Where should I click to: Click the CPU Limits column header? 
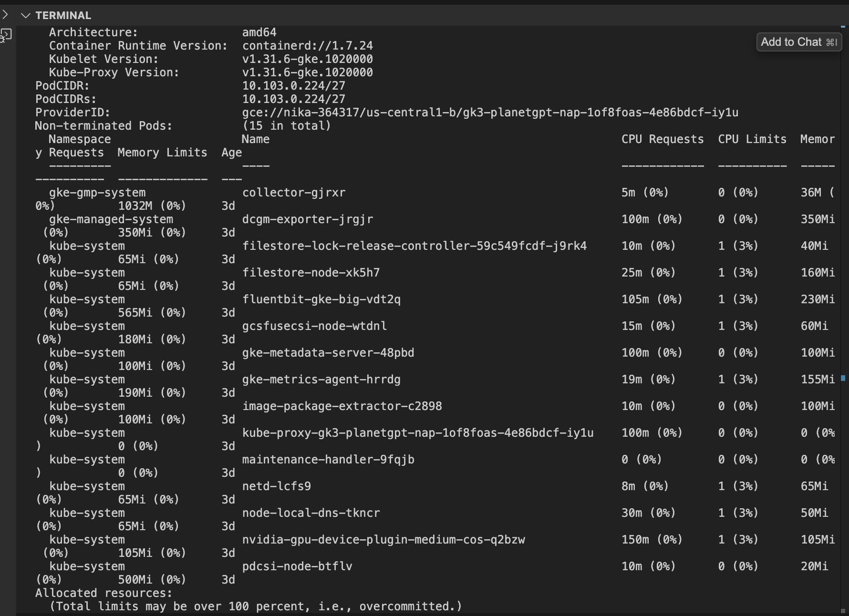pyautogui.click(x=752, y=139)
